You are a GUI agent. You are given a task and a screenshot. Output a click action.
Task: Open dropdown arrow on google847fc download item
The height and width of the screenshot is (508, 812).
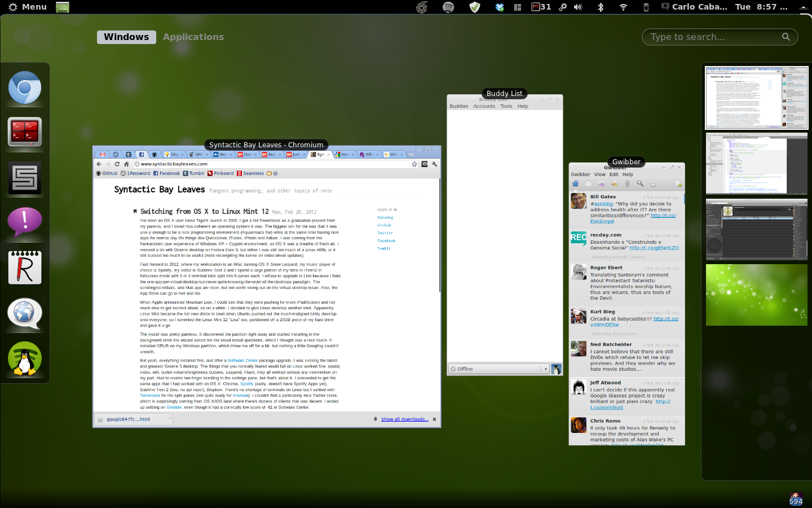pyautogui.click(x=170, y=419)
